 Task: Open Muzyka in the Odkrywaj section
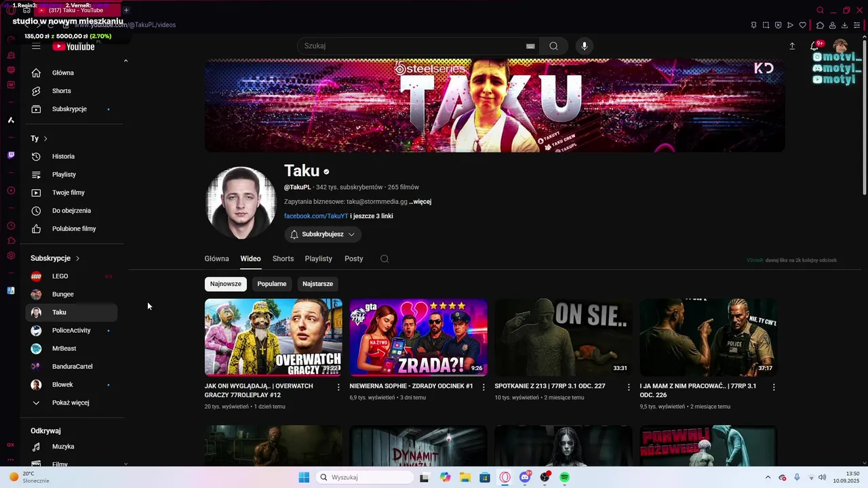tap(71, 447)
